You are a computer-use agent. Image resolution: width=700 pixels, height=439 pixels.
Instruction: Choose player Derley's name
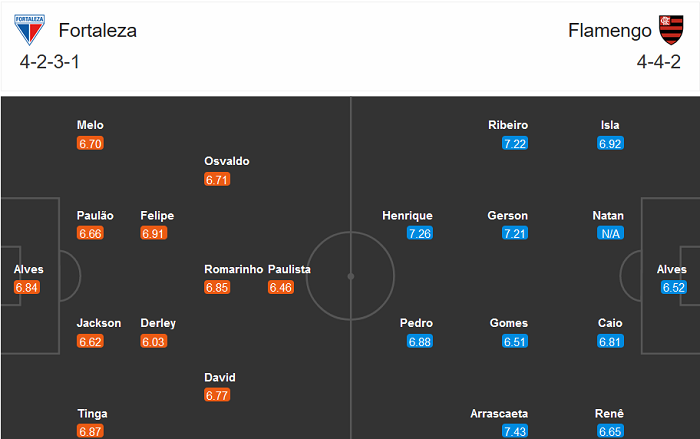pos(158,323)
